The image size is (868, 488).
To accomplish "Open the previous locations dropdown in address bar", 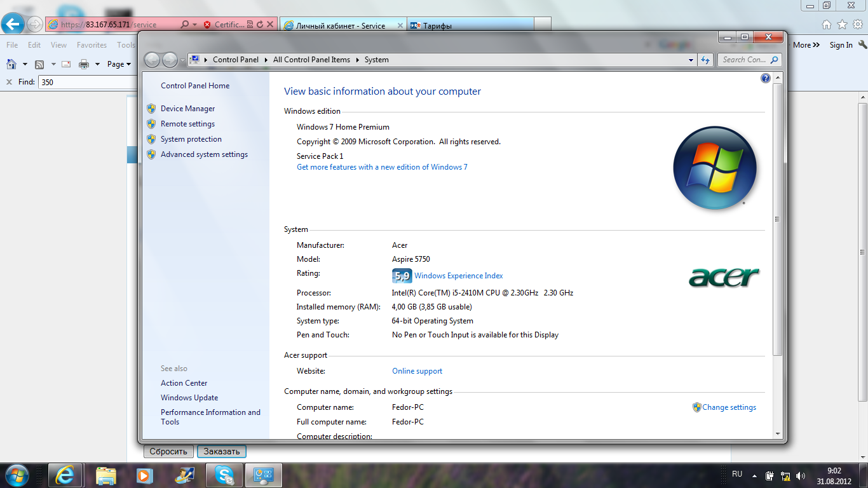I will (691, 60).
